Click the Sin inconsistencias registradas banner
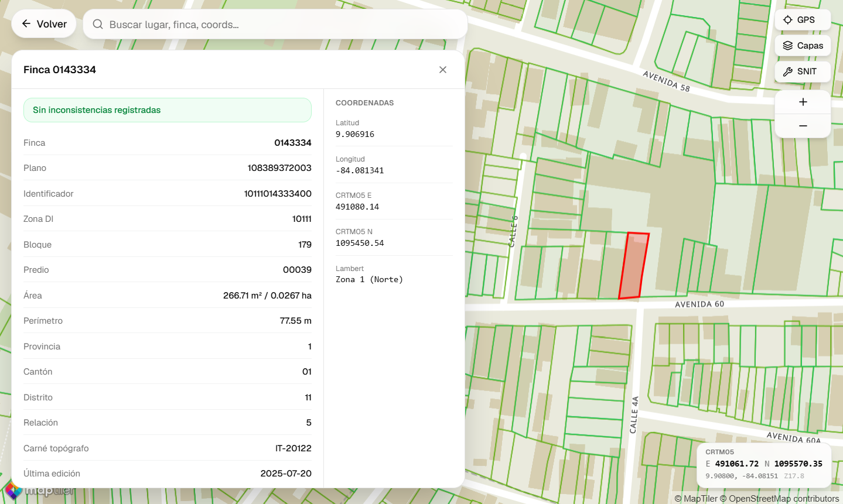This screenshot has width=843, height=504. 167,110
